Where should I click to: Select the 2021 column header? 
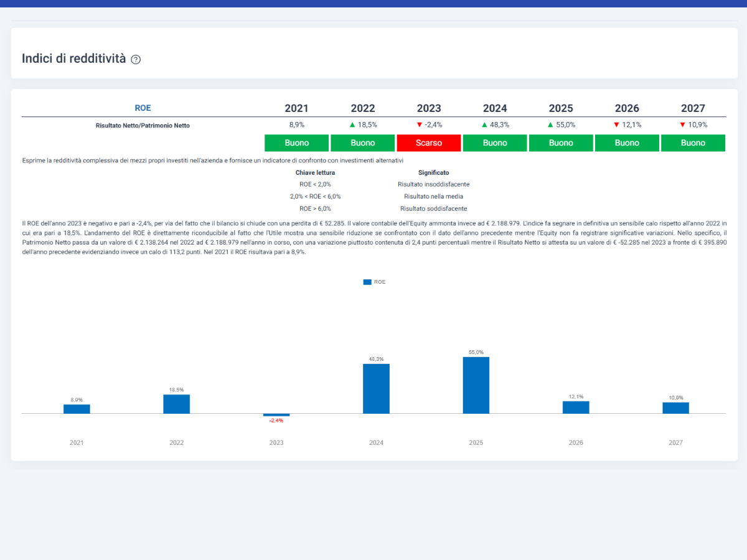[296, 108]
